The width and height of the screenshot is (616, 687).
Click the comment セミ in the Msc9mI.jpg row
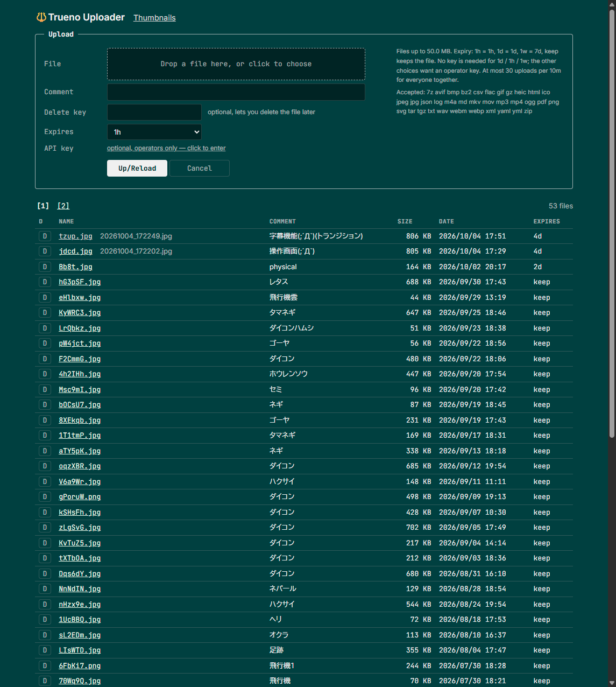pos(275,389)
